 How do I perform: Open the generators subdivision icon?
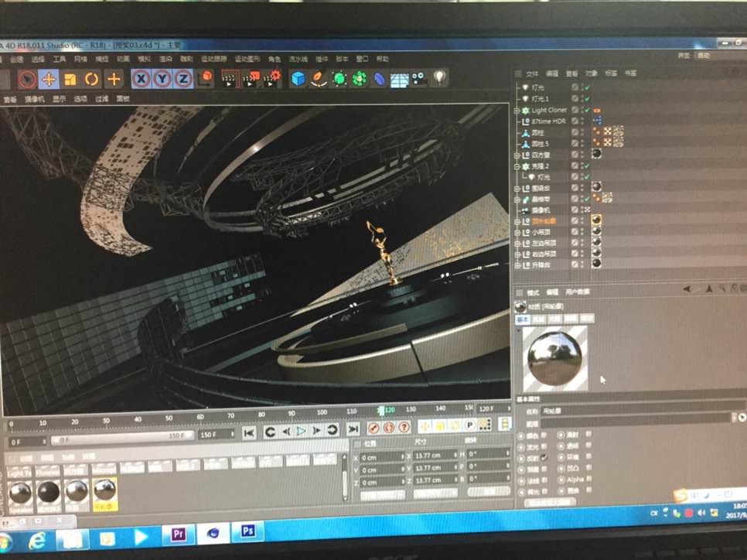(x=339, y=79)
